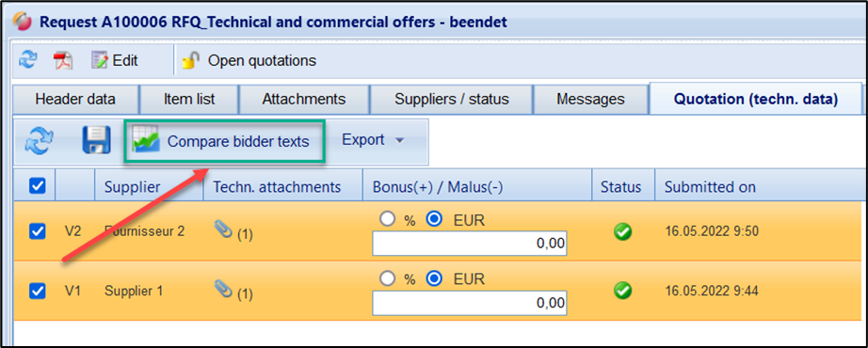Open the paperclip attachment for Fournisseur 2

222,231
